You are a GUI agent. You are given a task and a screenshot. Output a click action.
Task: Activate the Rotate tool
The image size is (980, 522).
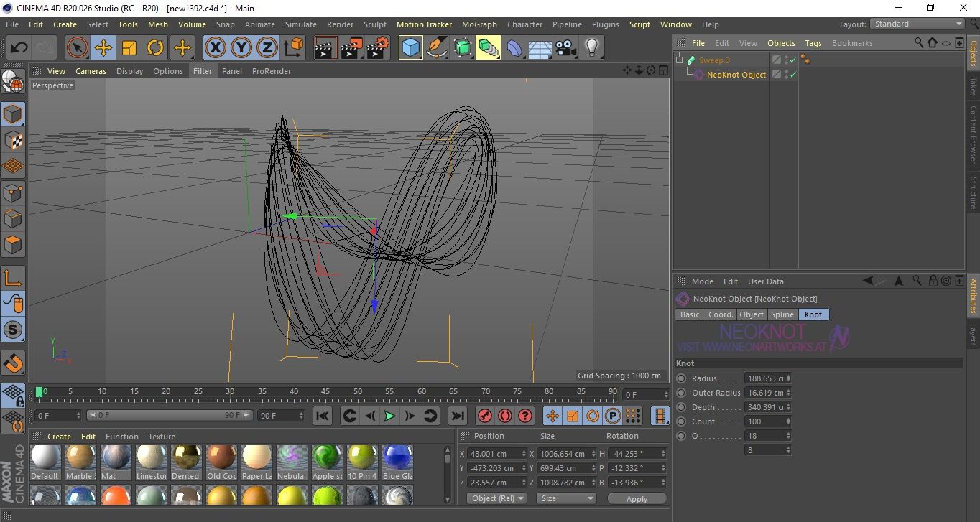click(x=155, y=48)
